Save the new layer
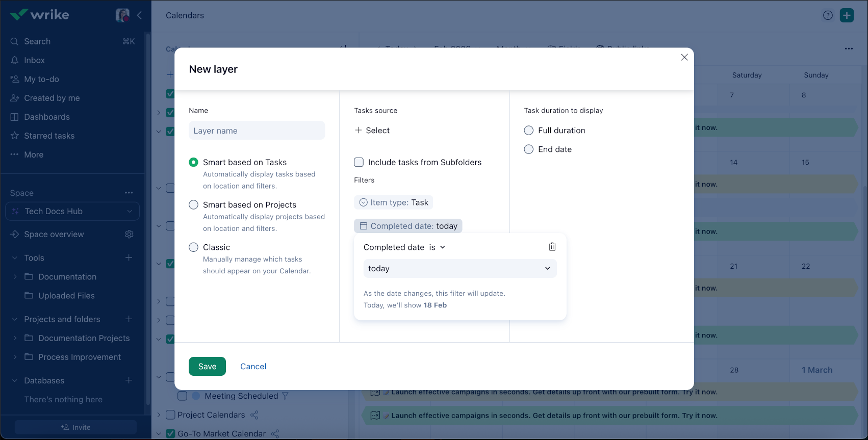The width and height of the screenshot is (868, 440). point(207,366)
